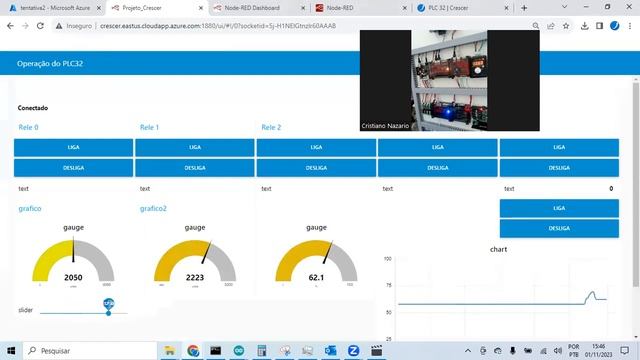Screen dimensions: 640x360
Task: Open the tab search dropdown chevron
Action: tap(564, 7)
